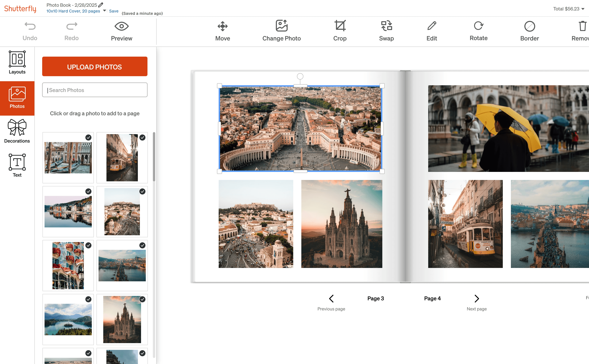Toggle checkmark on yellow tram thumbnail

tap(142, 138)
